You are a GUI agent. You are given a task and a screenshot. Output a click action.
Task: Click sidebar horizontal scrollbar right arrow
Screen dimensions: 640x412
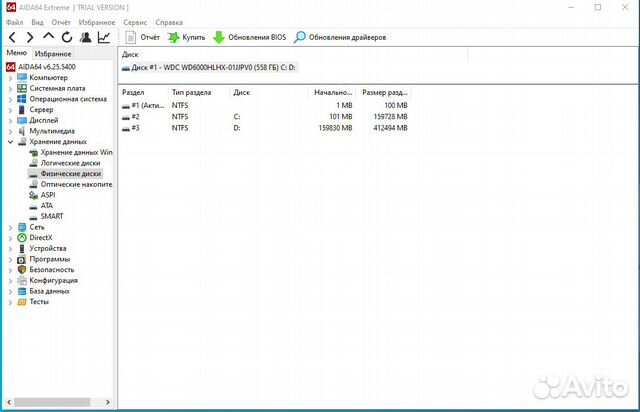(108, 402)
